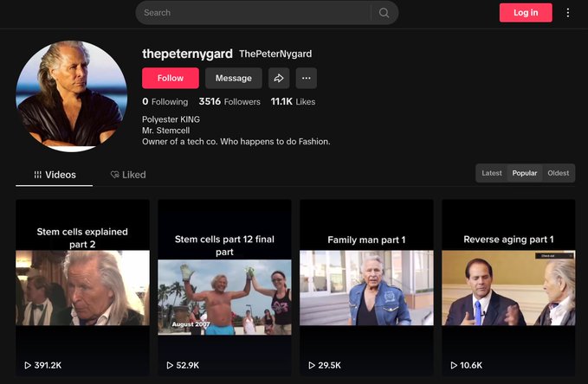Click the Message button
Viewport: 588px width, 384px height.
(x=234, y=78)
